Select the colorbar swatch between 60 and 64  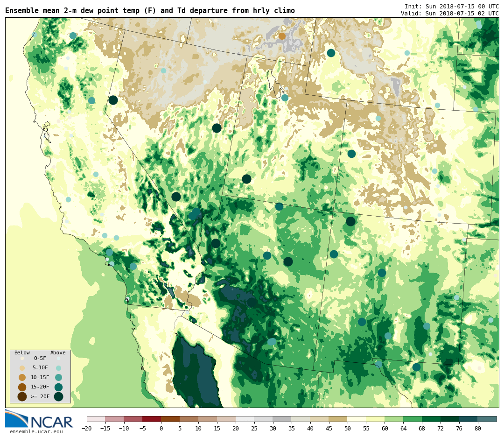394,419
